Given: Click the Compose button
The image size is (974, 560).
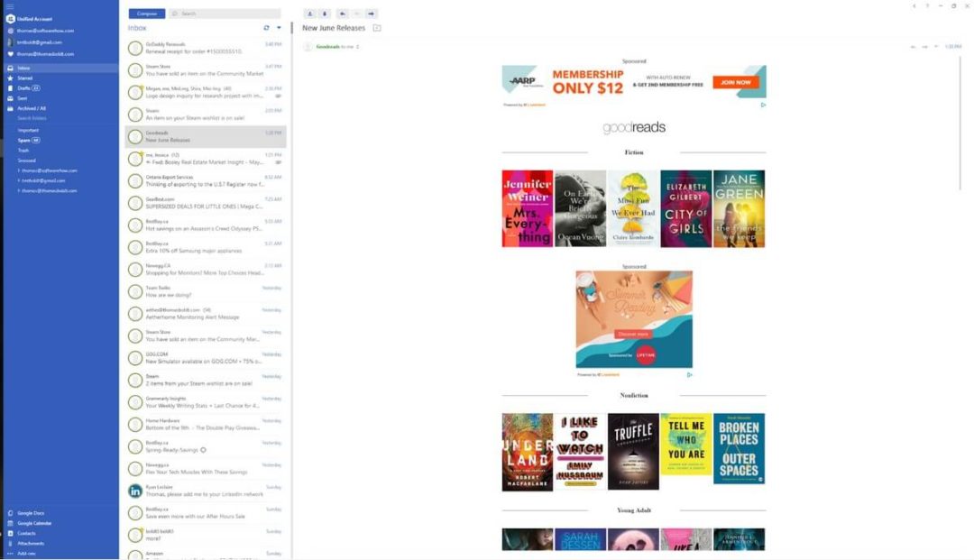Looking at the screenshot, I should (x=147, y=14).
